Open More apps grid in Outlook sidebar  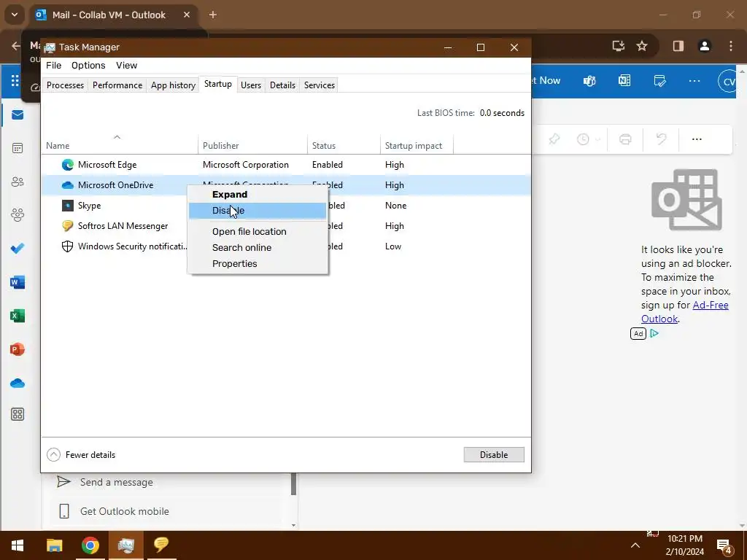coord(18,414)
